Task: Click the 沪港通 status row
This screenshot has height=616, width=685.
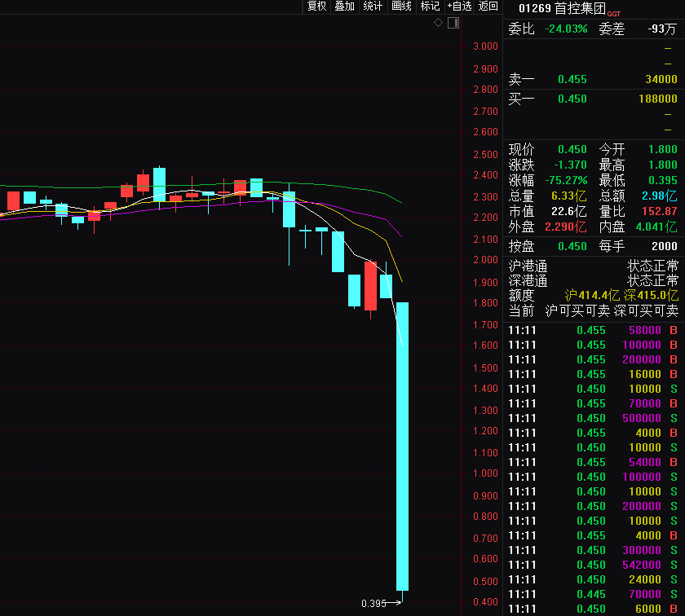Action: (593, 266)
